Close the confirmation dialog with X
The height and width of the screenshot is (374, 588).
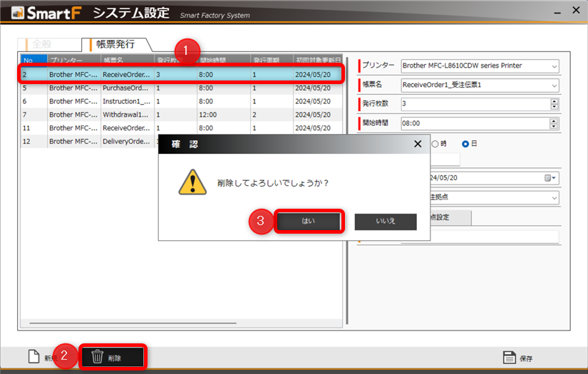[418, 144]
